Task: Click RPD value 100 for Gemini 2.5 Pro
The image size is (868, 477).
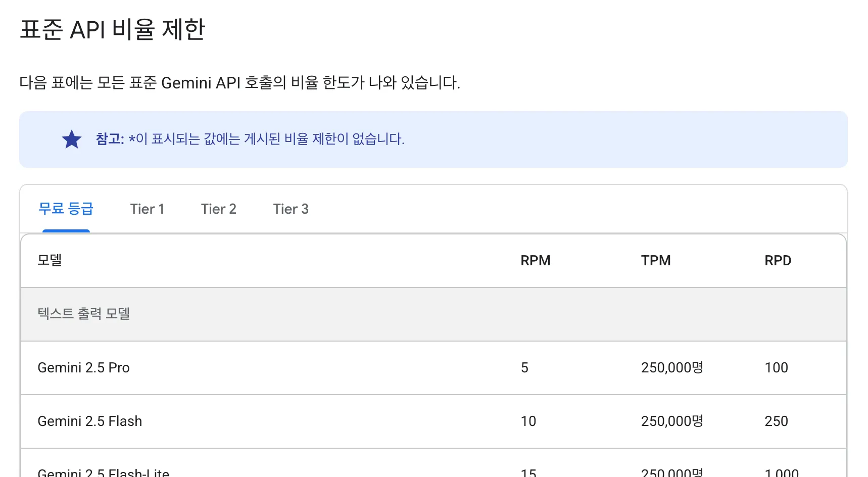Action: (776, 367)
